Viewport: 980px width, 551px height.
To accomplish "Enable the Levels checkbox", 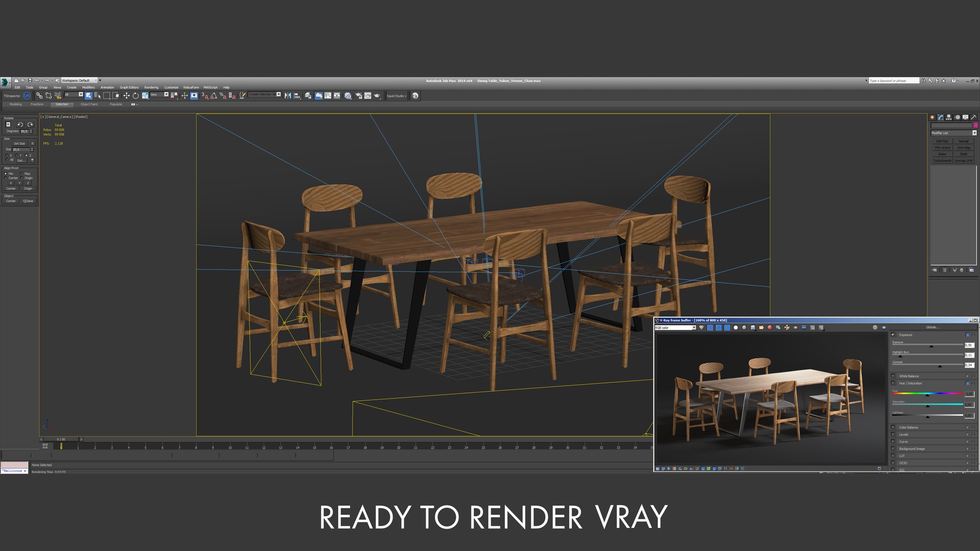I will [893, 434].
